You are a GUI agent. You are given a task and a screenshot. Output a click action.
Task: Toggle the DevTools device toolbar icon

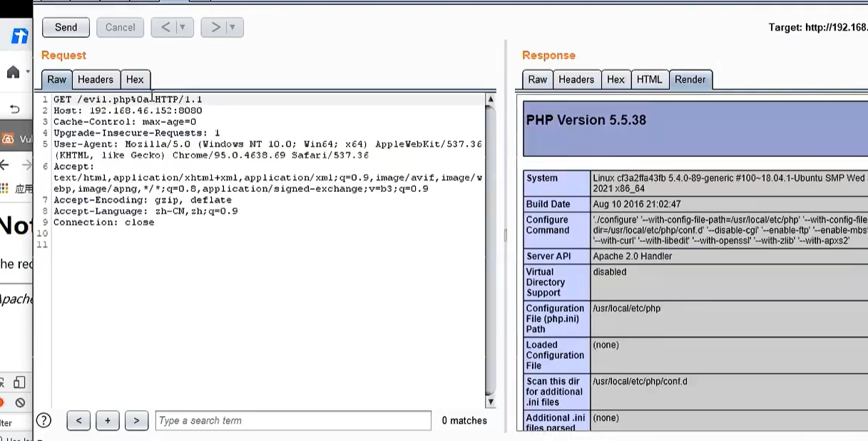click(x=19, y=382)
